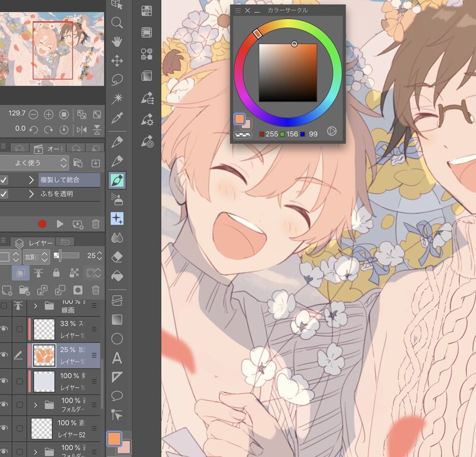Select the Balloon speech bubble tool
Image resolution: width=476 pixels, height=457 pixels.
coord(117,396)
